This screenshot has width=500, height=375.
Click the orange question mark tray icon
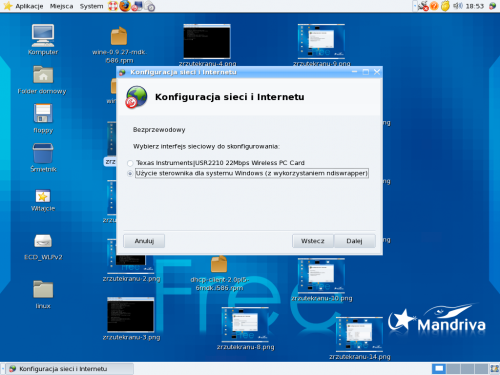coord(434,6)
